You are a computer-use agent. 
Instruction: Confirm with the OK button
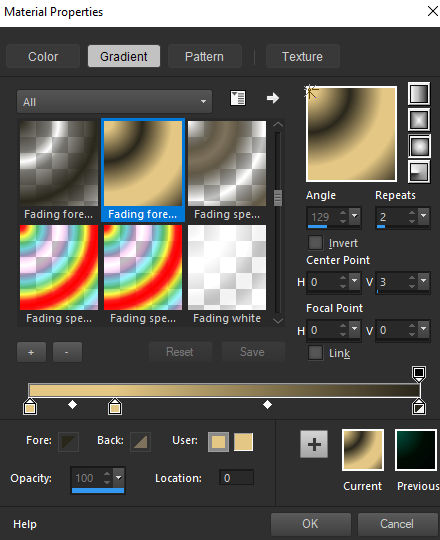click(310, 524)
